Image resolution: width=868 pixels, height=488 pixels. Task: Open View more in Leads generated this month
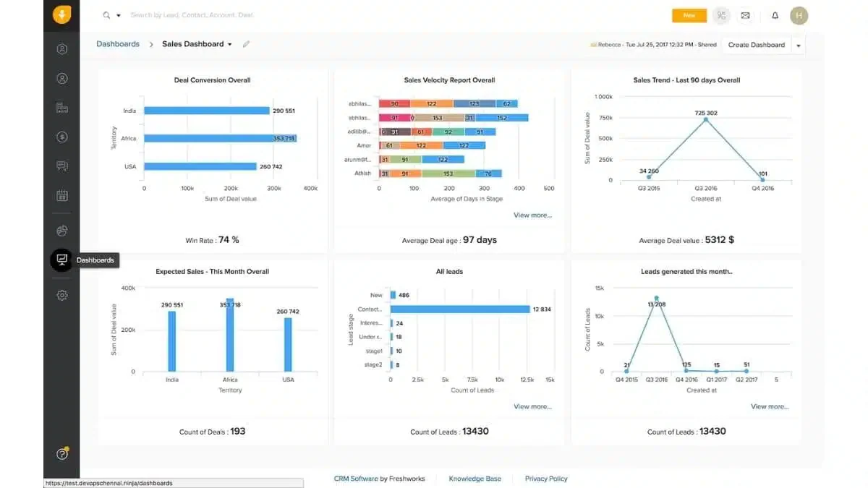pyautogui.click(x=770, y=406)
